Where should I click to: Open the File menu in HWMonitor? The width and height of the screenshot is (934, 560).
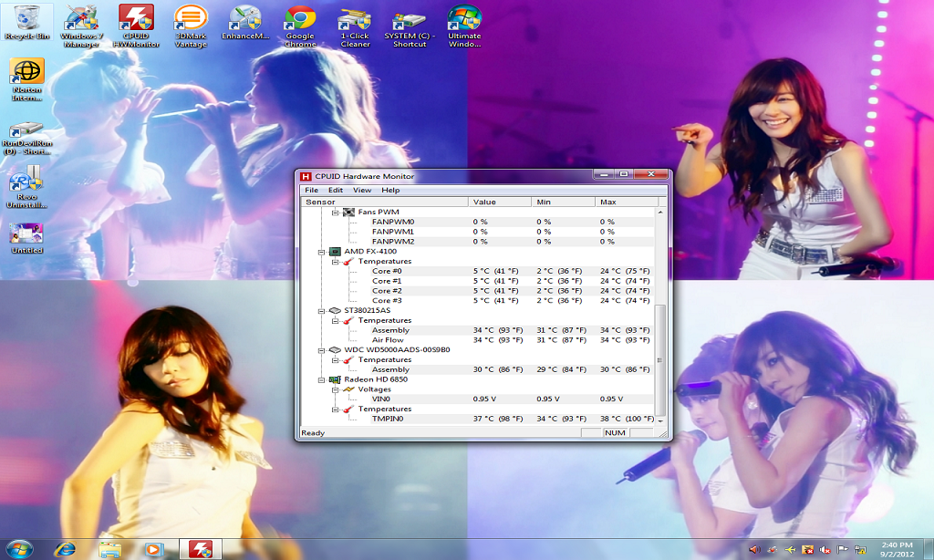tap(312, 190)
